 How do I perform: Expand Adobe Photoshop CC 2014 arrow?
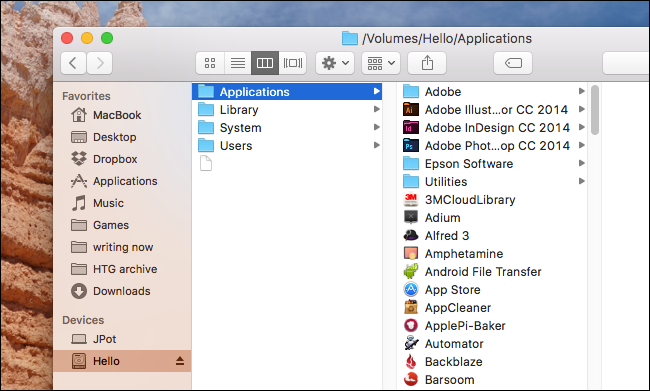pyautogui.click(x=582, y=145)
